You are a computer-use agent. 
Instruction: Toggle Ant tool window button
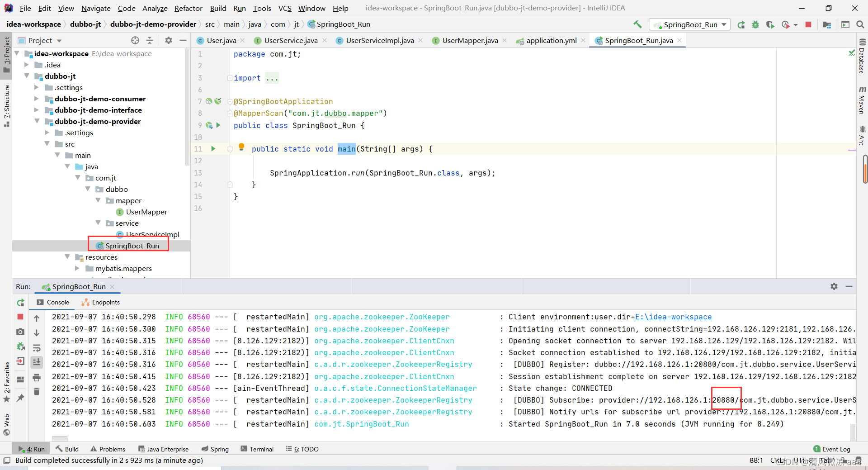coord(862,136)
